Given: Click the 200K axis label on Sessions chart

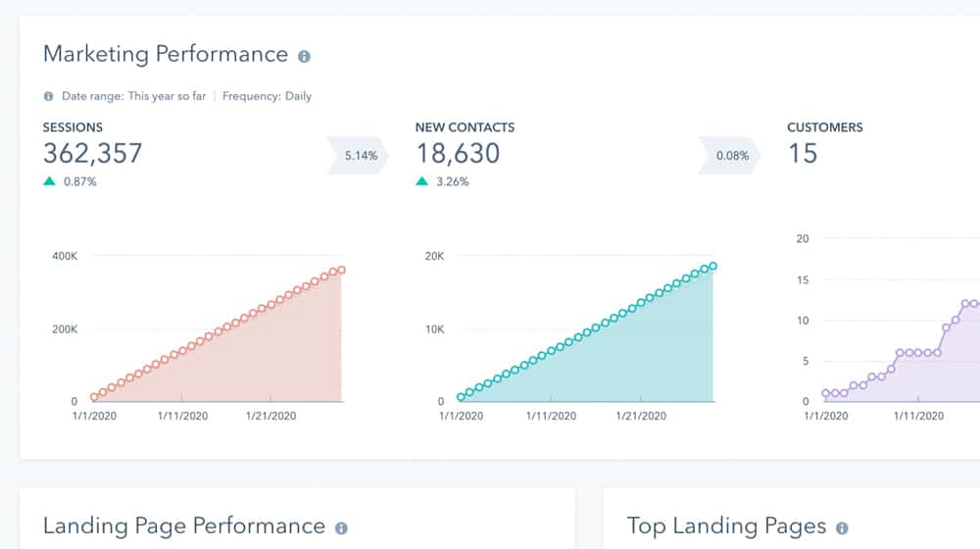Looking at the screenshot, I should click(x=65, y=329).
